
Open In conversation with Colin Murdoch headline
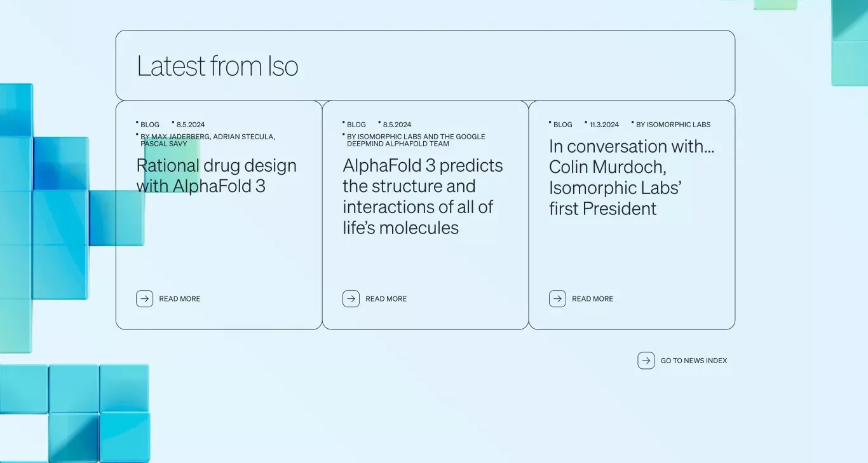[632, 177]
